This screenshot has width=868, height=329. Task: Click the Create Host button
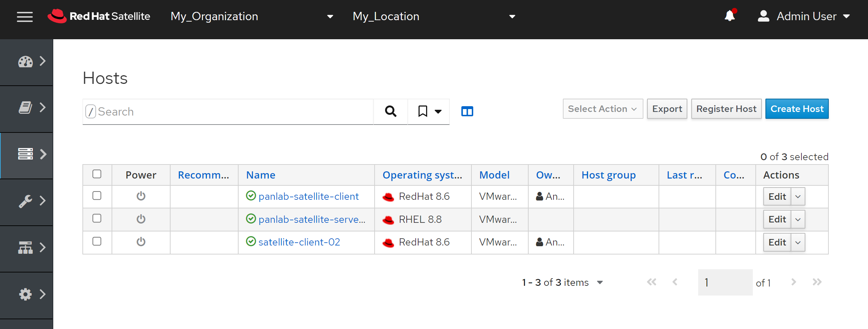click(797, 109)
